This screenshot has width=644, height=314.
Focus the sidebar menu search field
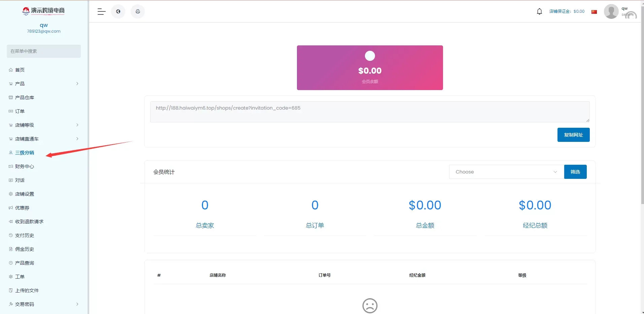(x=44, y=51)
